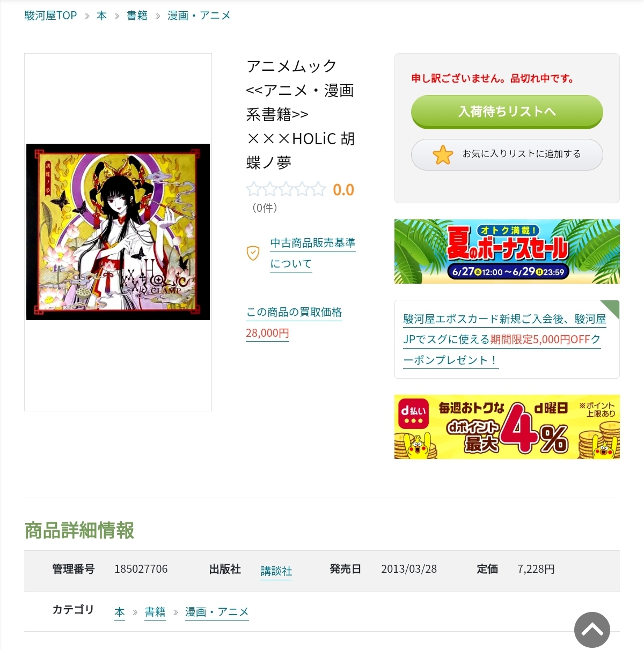
Task: Open 駿河屋エポスカード coupon promotion link
Action: 504,339
